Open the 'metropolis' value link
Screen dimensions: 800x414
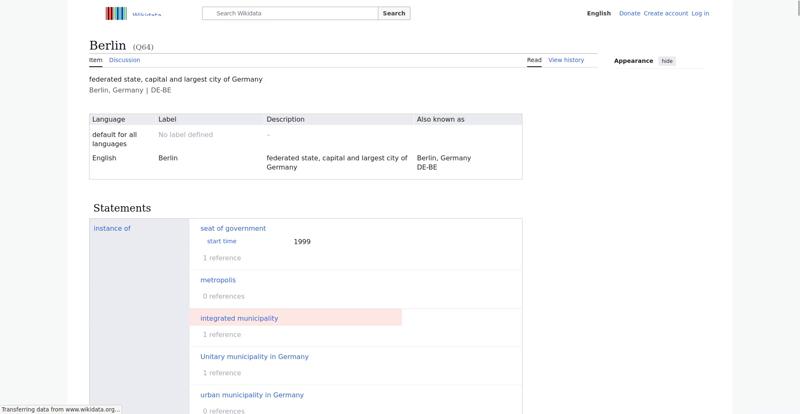click(218, 280)
